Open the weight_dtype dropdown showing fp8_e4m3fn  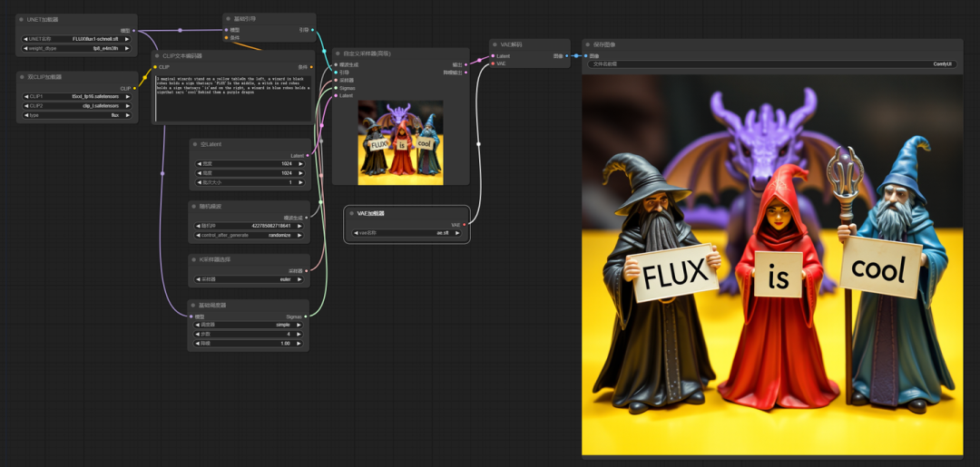(x=77, y=48)
